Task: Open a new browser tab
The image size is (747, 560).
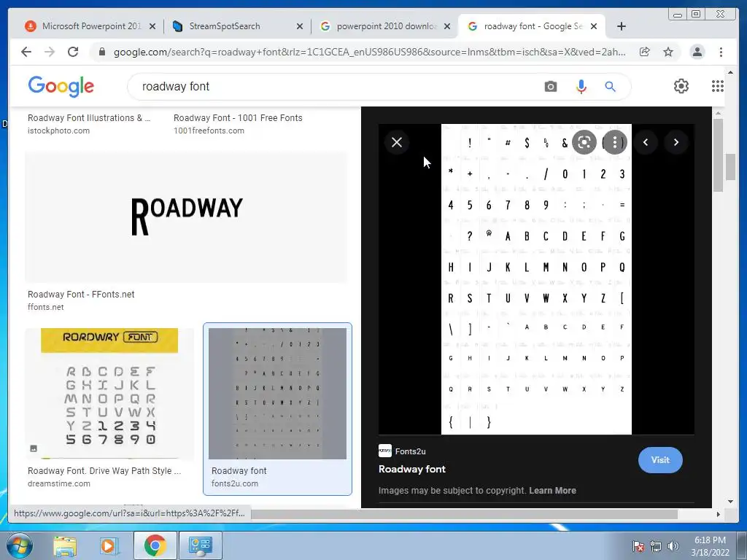Action: (622, 26)
